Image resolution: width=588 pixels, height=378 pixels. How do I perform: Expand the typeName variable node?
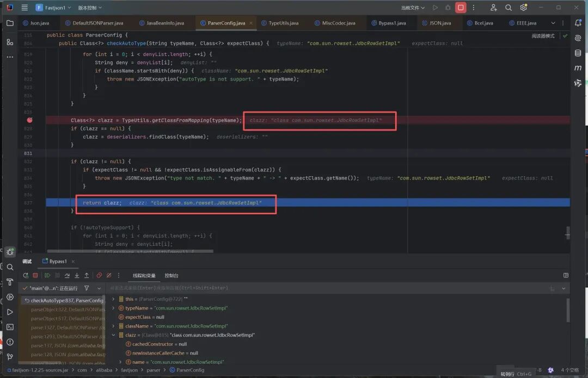coord(113,308)
